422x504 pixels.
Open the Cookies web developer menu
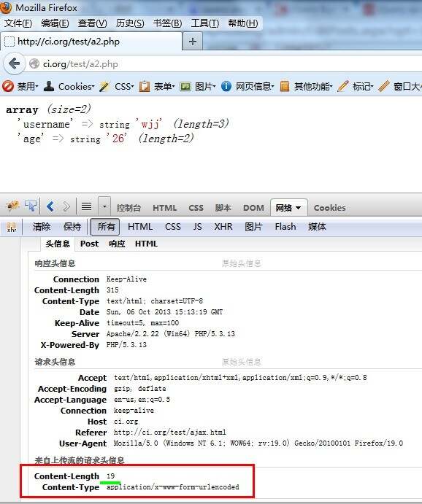coord(69,86)
